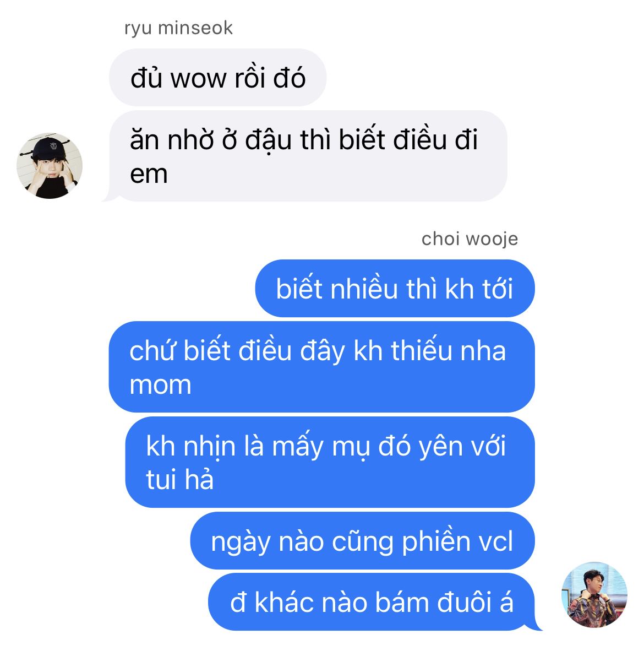Tap the blue bubble starting 'kh nhịn là mấy mụ'
This screenshot has width=644, height=667.
330,462
